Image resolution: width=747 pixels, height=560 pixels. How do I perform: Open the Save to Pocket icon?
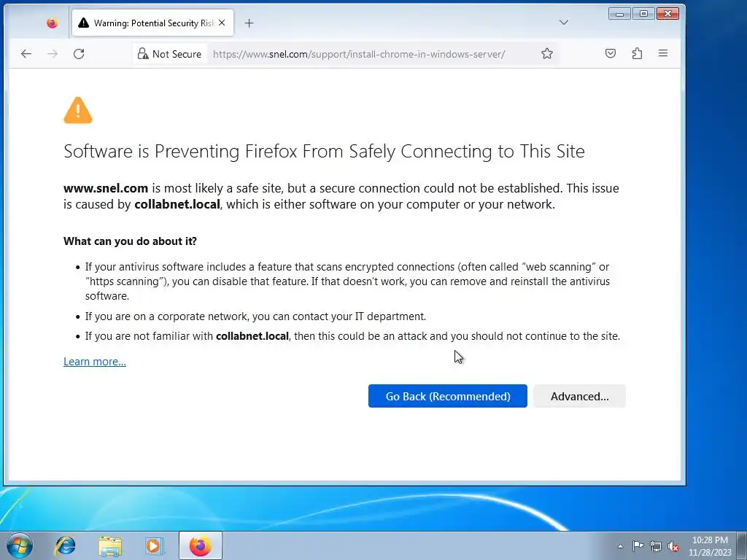[x=611, y=53]
